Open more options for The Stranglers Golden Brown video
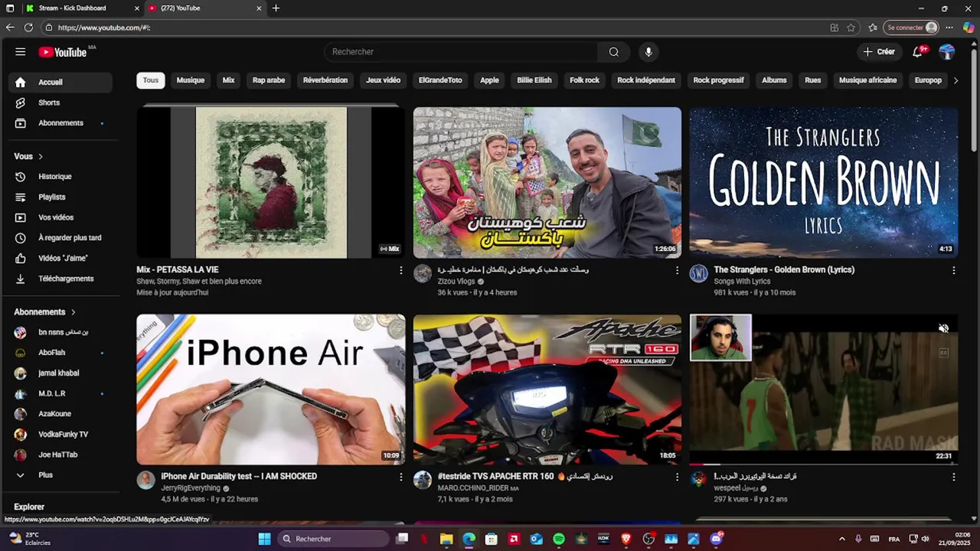This screenshot has height=551, width=980. click(x=953, y=270)
